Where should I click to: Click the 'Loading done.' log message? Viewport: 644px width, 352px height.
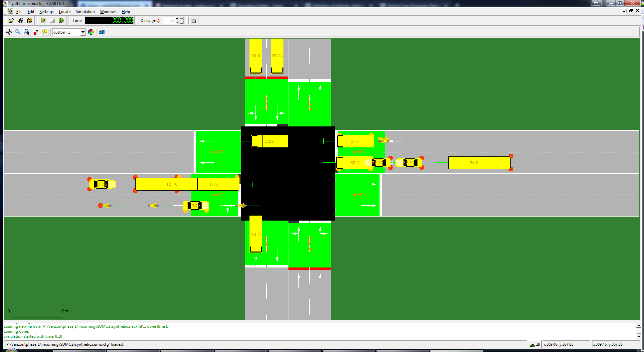pos(16,331)
